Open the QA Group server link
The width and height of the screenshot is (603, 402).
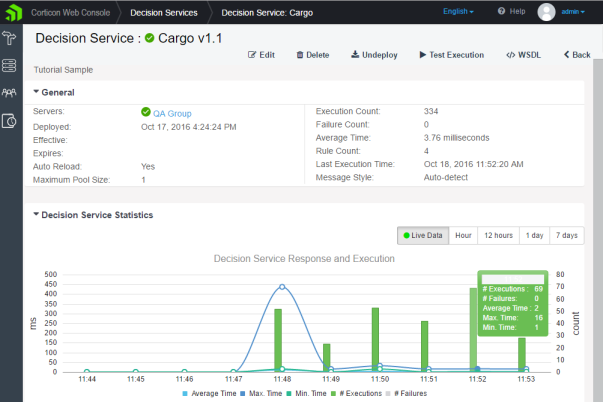pyautogui.click(x=172, y=113)
